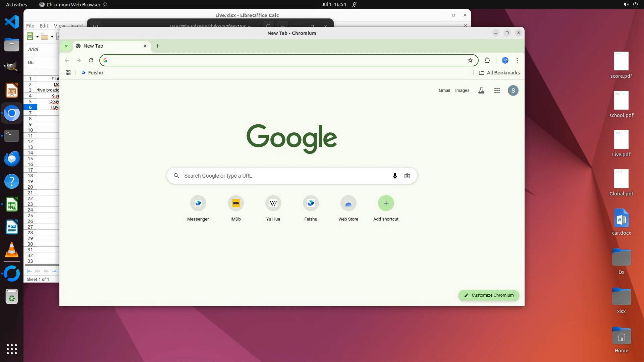Open the Gmail link
The width and height of the screenshot is (644, 362).
pos(444,90)
